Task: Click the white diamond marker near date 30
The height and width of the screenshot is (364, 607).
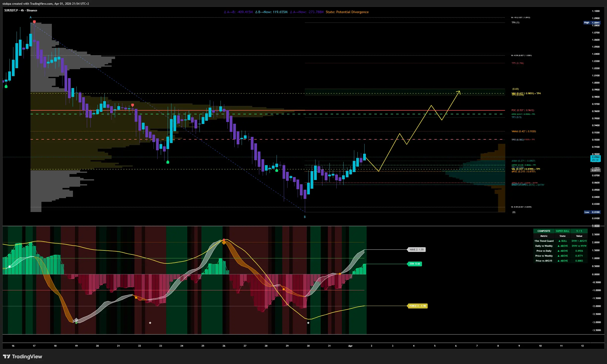Action: coord(308,323)
